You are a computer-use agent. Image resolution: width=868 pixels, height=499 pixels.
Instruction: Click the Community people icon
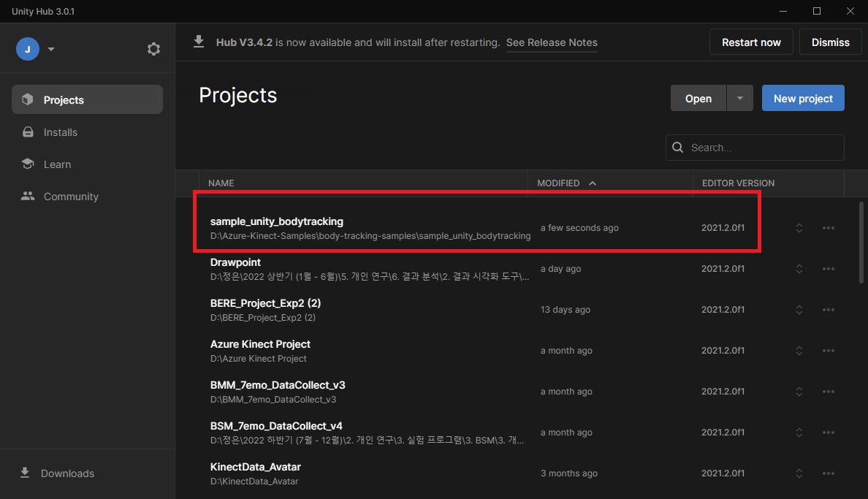pyautogui.click(x=28, y=196)
